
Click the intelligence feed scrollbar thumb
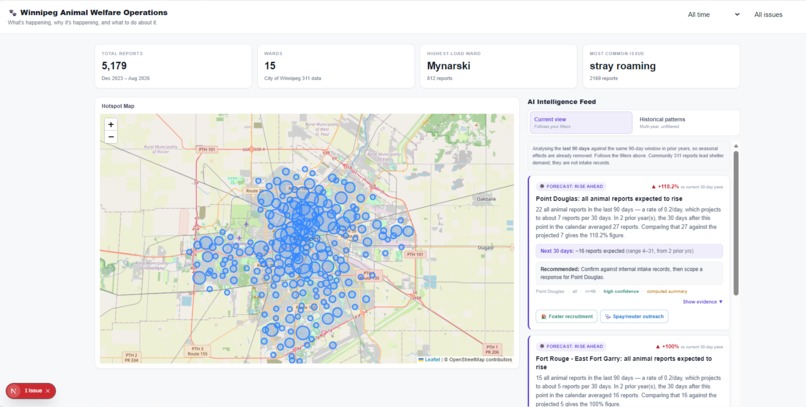click(736, 223)
